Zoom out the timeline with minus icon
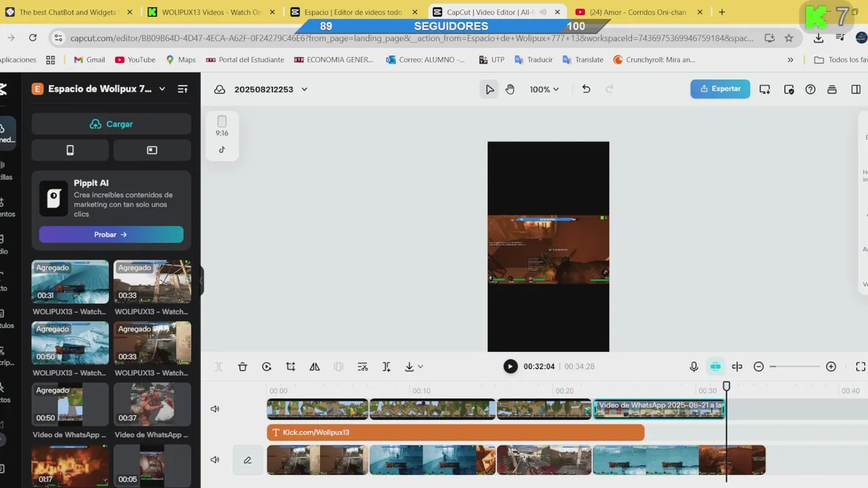The width and height of the screenshot is (868, 488). pos(759,367)
